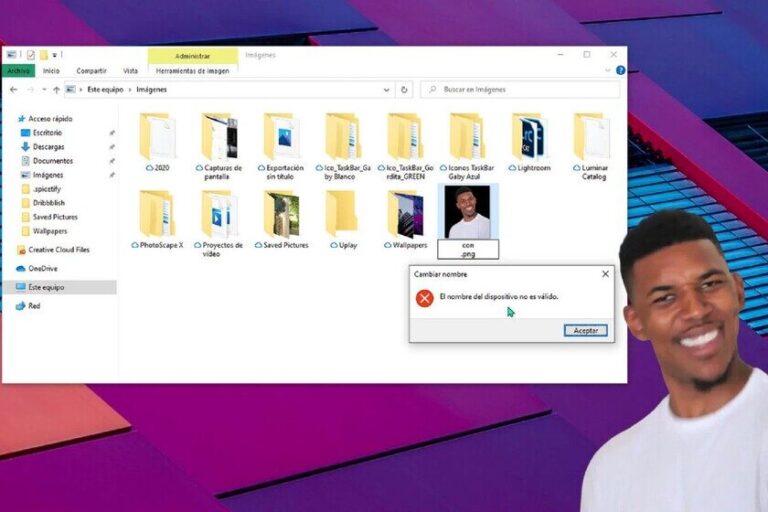
Task: Click the new folder quick access icon
Action: coord(44,55)
